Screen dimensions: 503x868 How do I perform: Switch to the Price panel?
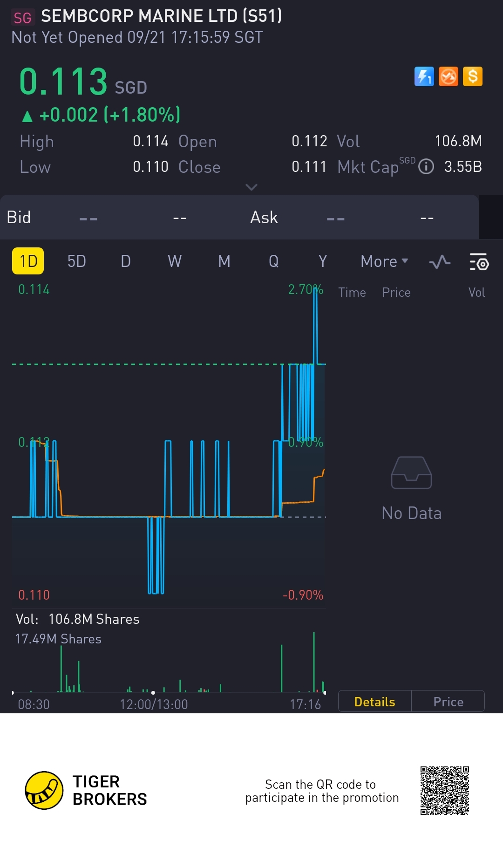[448, 702]
